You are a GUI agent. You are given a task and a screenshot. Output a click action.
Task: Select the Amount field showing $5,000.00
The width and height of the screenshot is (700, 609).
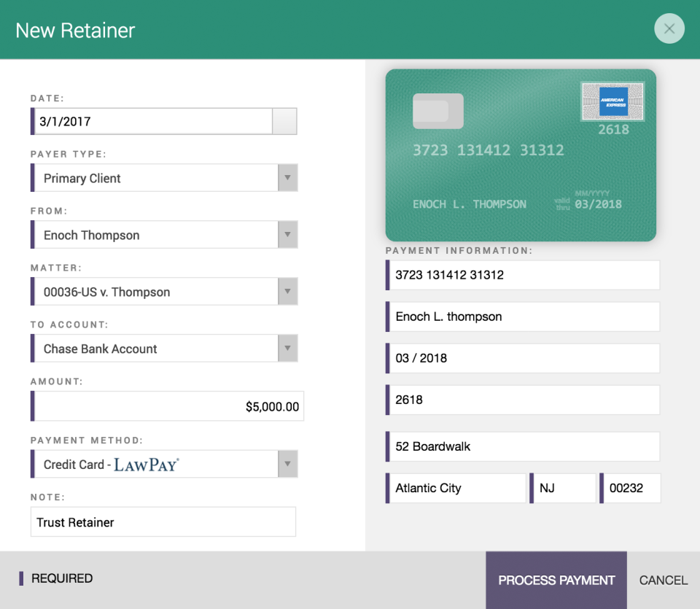point(167,406)
